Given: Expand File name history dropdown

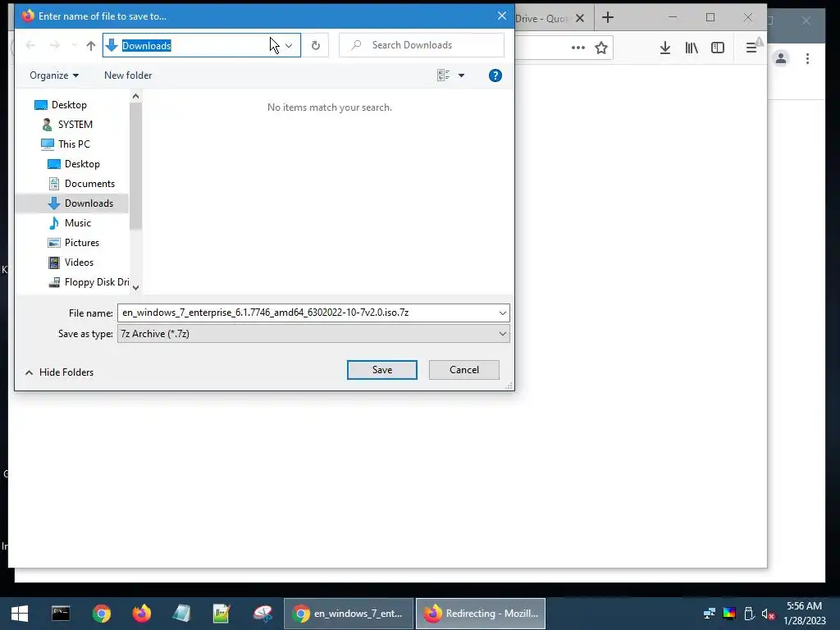Looking at the screenshot, I should point(503,313).
